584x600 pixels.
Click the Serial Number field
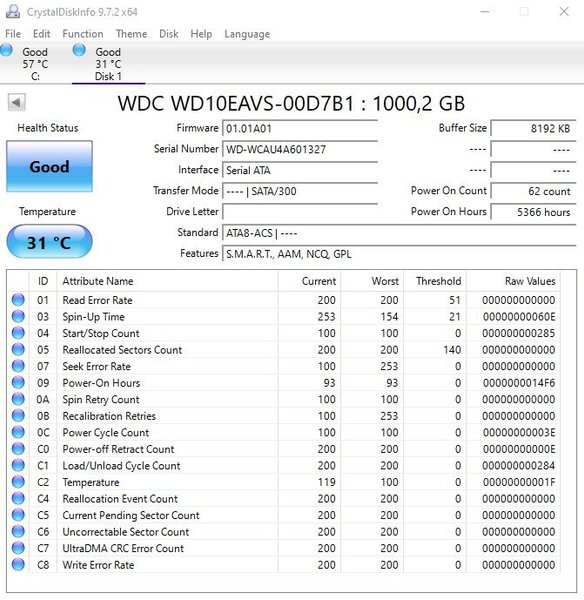coord(300,149)
